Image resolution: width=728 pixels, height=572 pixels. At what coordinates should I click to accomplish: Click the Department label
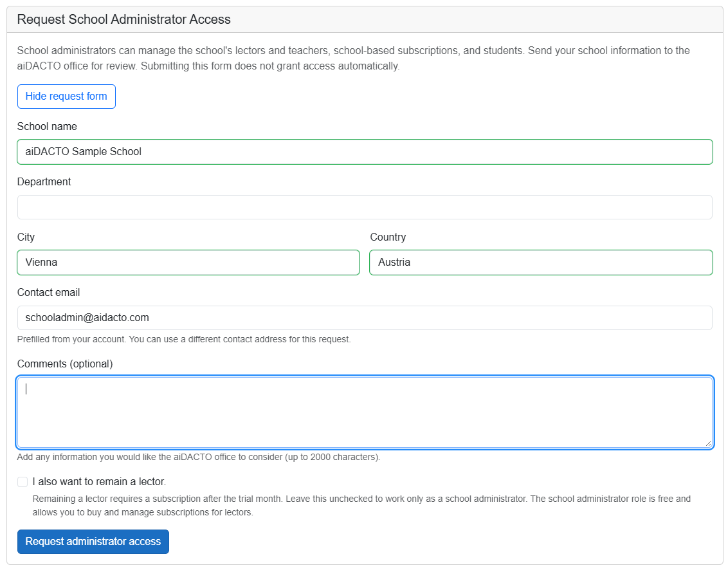point(44,181)
